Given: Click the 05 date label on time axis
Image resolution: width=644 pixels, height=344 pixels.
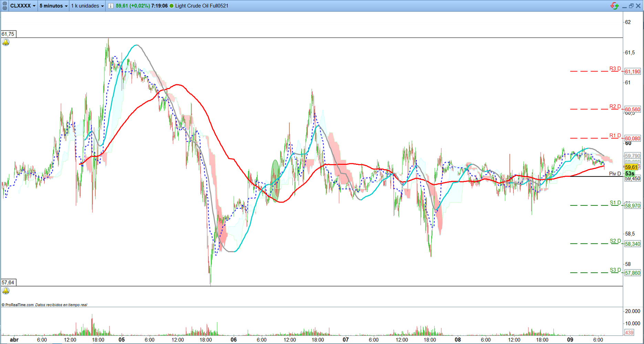Looking at the screenshot, I should tap(122, 340).
